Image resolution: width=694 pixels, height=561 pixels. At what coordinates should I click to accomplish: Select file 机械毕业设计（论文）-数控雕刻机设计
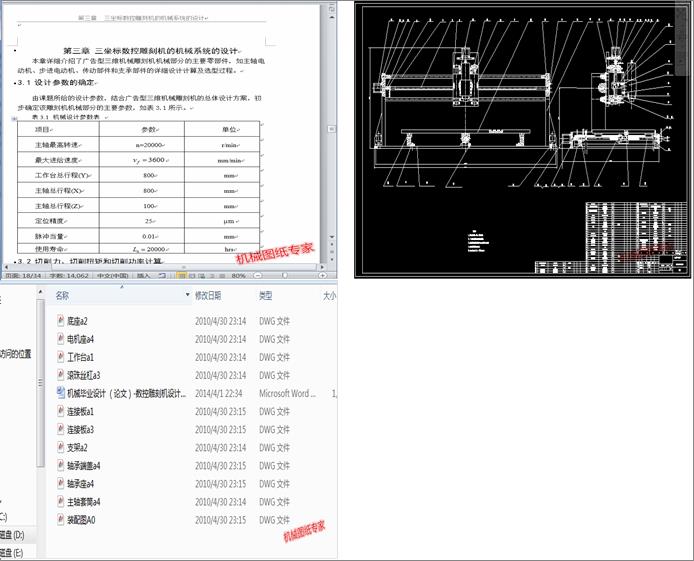(x=127, y=393)
